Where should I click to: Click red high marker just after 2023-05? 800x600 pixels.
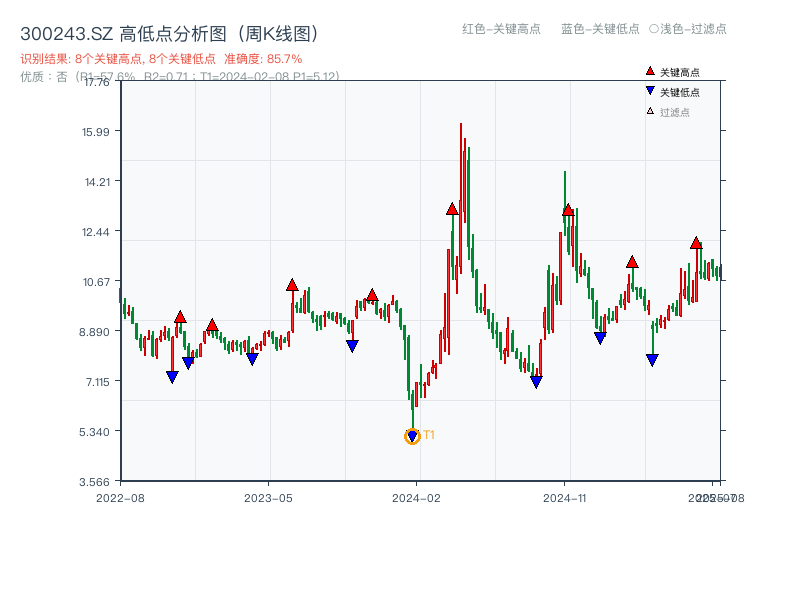point(292,285)
